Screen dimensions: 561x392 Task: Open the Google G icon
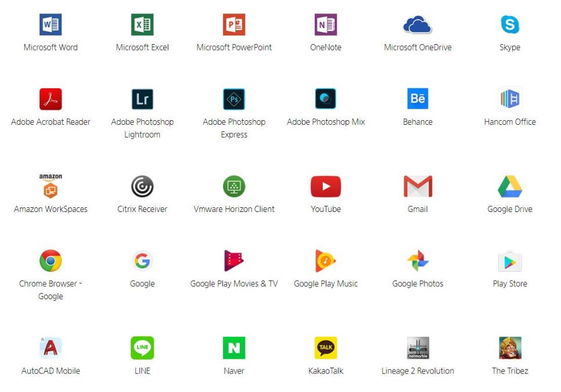[x=142, y=261]
